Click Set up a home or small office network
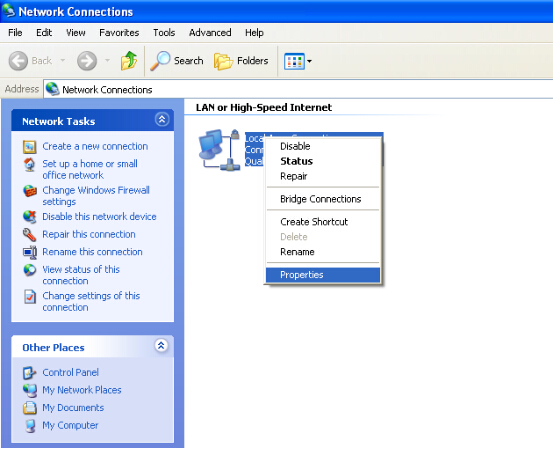 pos(90,170)
